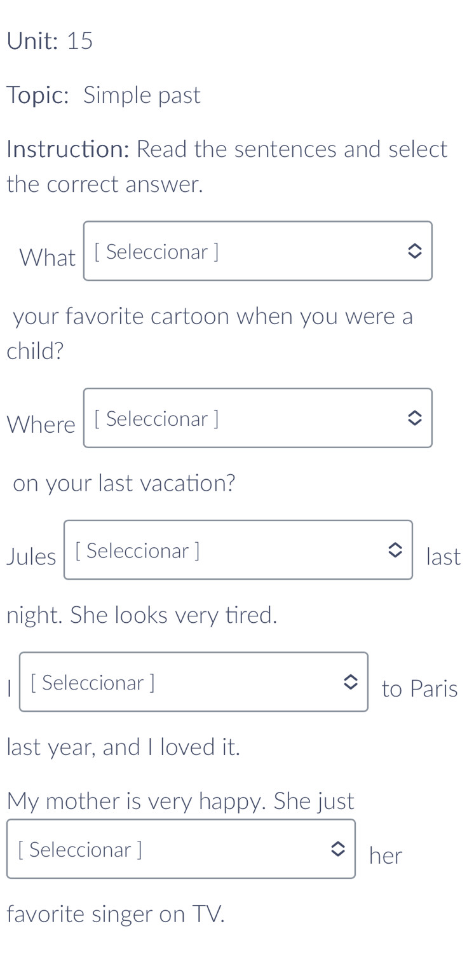This screenshot has height=980, width=474.
Task: Click the up-down arrow icon in the "Where" selector
Action: (414, 418)
